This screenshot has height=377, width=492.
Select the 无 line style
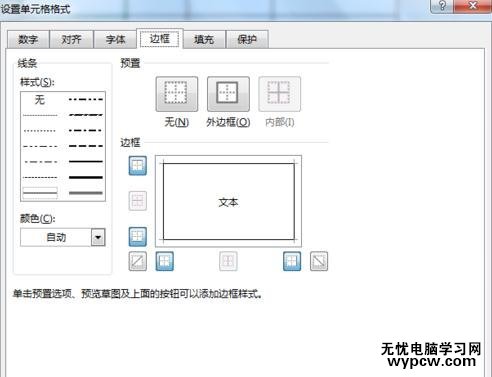tap(40, 99)
